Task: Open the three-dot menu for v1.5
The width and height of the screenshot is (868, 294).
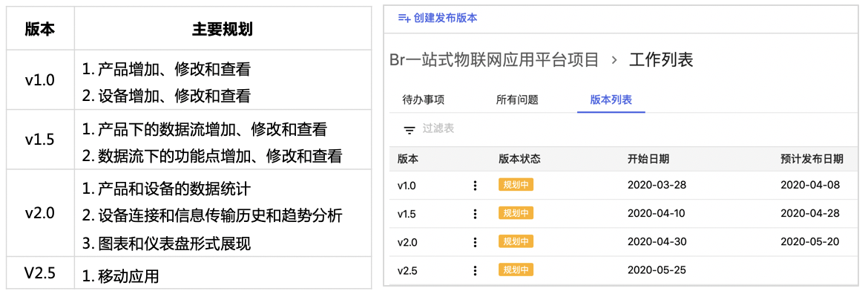Action: click(474, 214)
